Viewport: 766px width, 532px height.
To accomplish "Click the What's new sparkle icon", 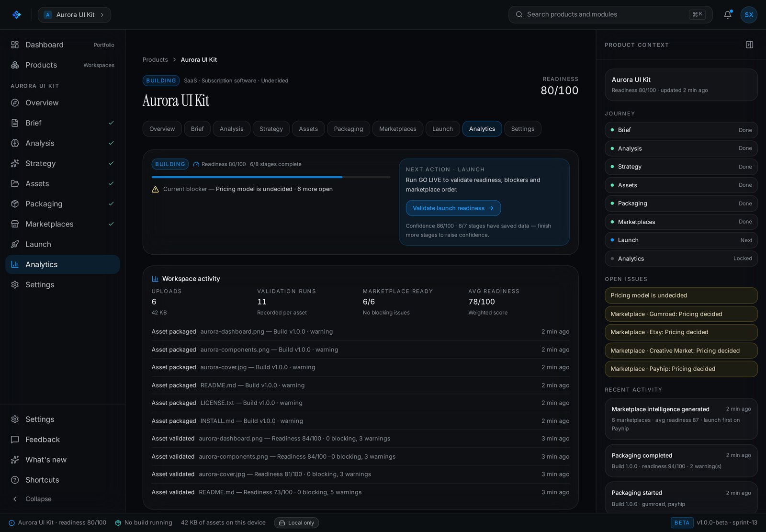I will click(15, 460).
